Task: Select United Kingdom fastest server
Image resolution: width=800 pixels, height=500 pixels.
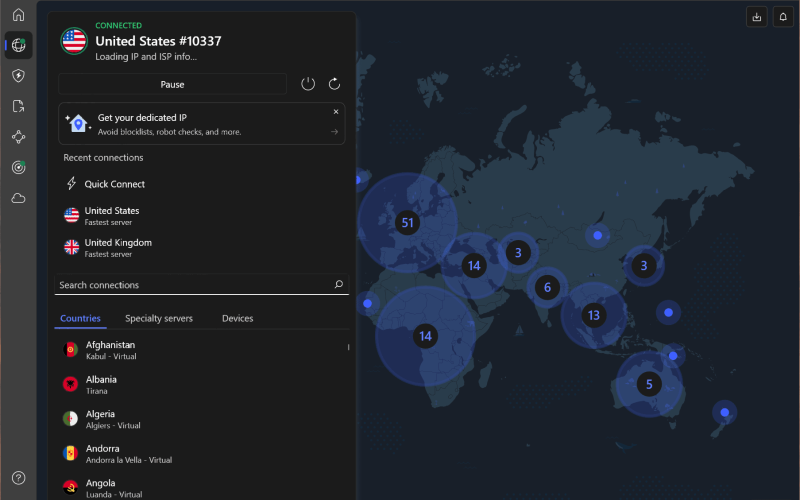Action: (x=117, y=247)
